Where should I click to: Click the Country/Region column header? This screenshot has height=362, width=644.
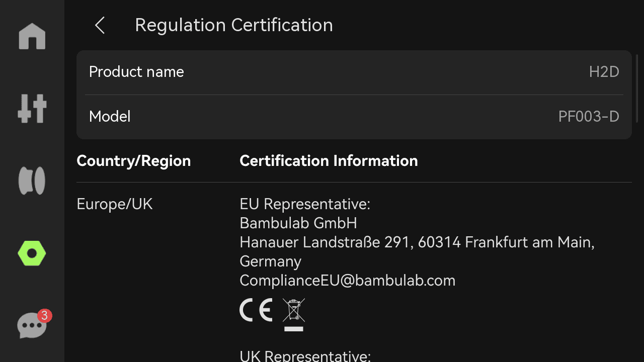click(x=134, y=161)
